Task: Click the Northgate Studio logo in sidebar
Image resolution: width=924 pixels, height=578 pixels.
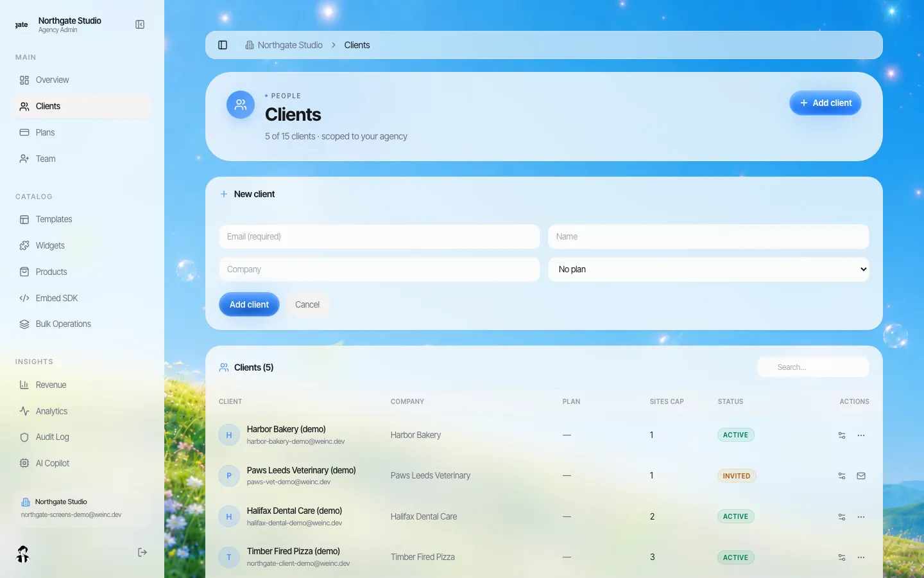Action: pyautogui.click(x=22, y=24)
